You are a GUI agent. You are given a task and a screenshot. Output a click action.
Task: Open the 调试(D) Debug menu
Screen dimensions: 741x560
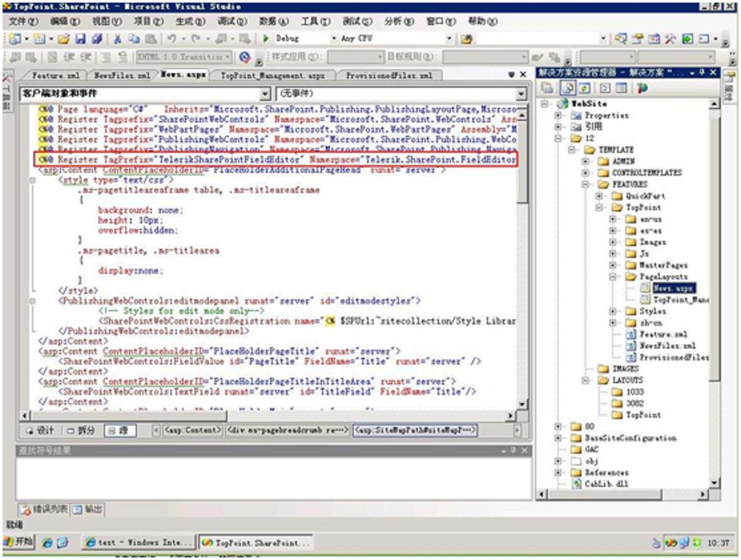231,21
